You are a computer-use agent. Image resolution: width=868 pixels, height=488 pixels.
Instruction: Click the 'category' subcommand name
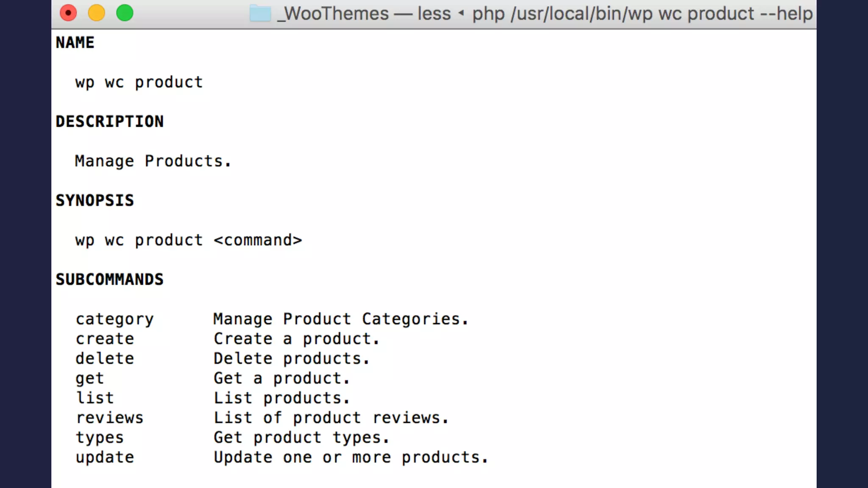coord(114,319)
